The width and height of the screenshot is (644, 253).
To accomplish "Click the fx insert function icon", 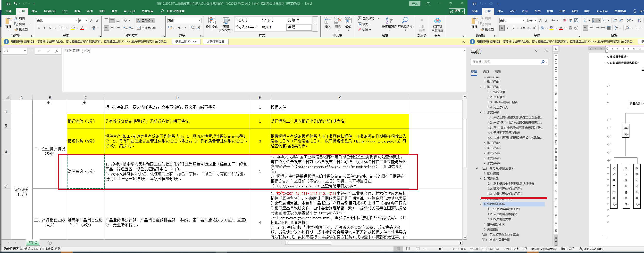I will pos(57,51).
